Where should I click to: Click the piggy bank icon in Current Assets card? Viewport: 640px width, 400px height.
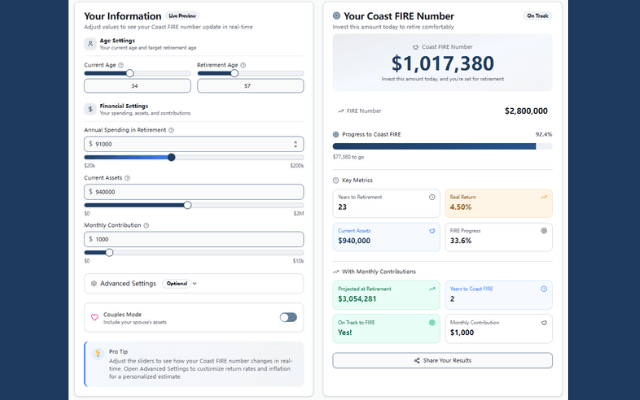pyautogui.click(x=432, y=231)
